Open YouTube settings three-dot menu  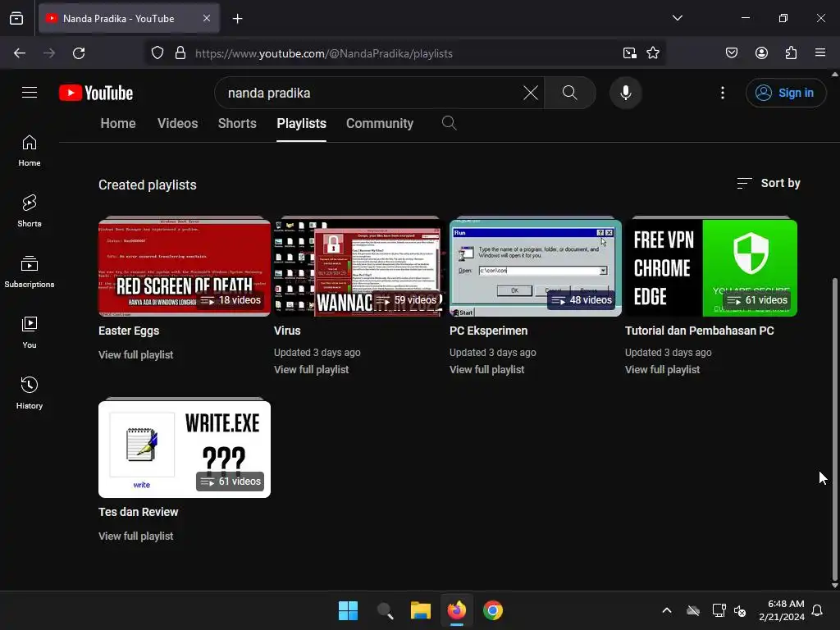[x=723, y=93]
